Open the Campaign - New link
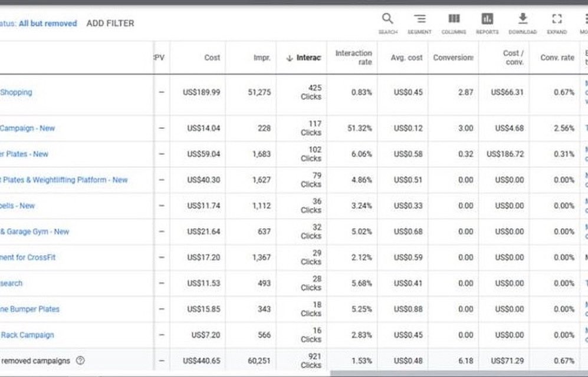The height and width of the screenshot is (377, 588). coord(27,128)
